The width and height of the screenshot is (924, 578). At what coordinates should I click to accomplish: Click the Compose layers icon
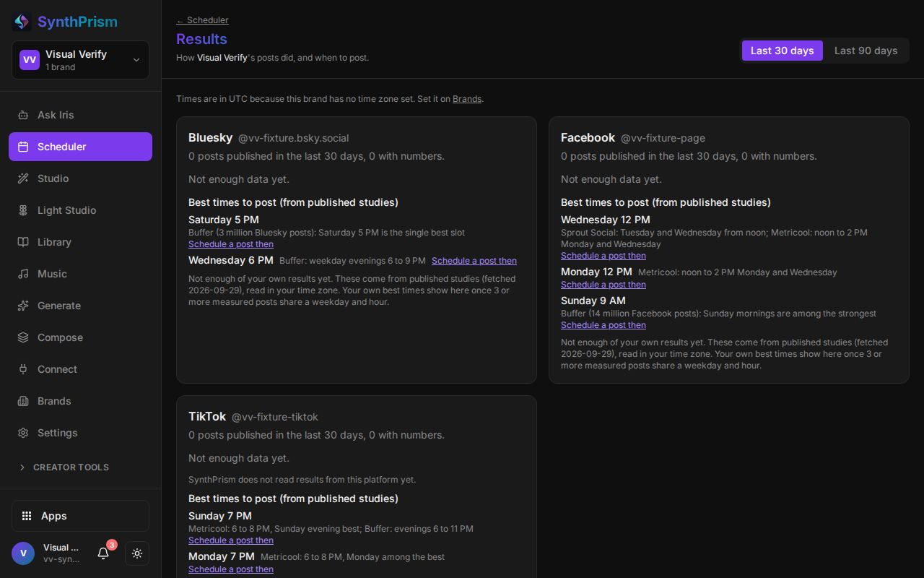click(23, 337)
